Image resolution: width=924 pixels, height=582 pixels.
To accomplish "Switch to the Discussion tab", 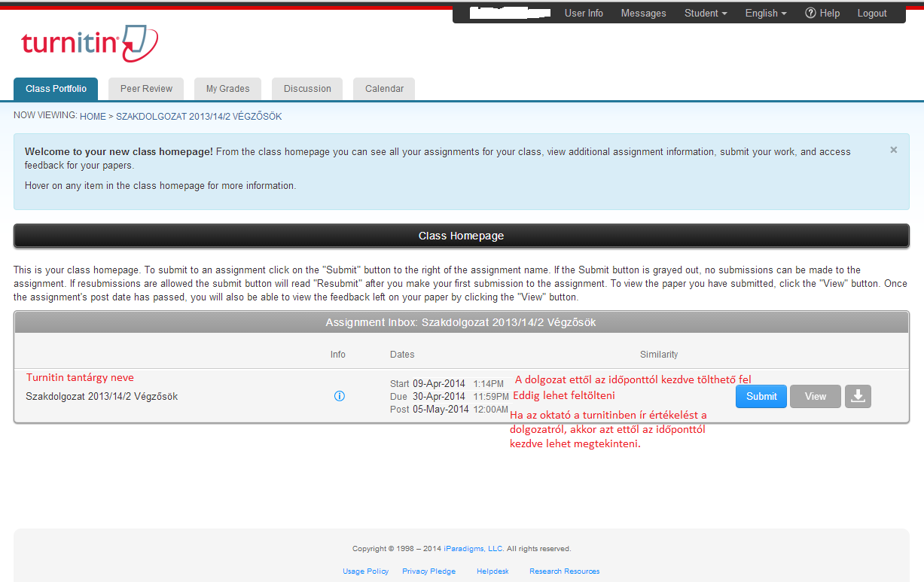I will click(x=307, y=89).
